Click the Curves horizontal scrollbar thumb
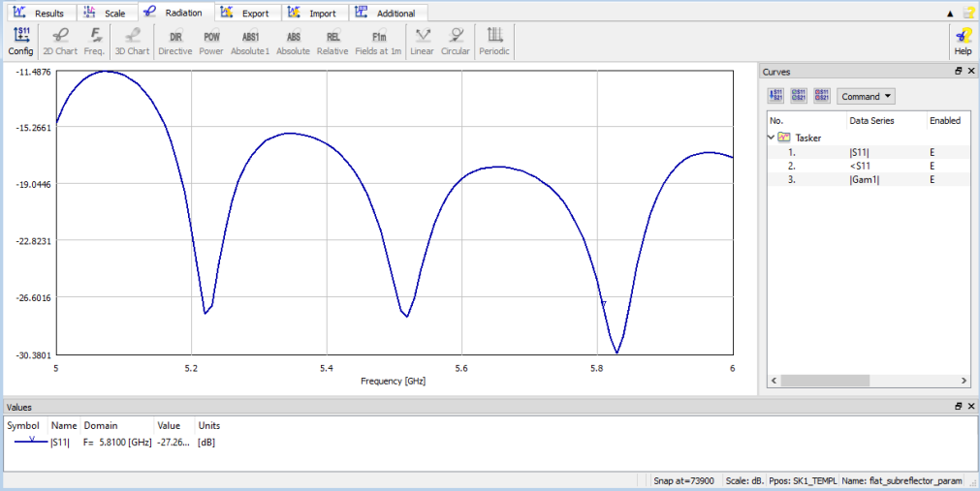The height and width of the screenshot is (491, 980). pos(825,381)
